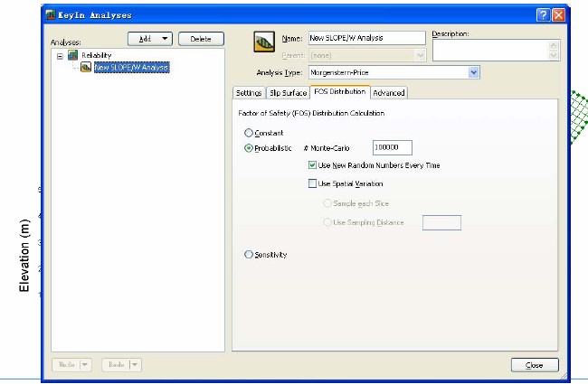
Task: Click Description scroll down arrow
Action: tap(554, 55)
